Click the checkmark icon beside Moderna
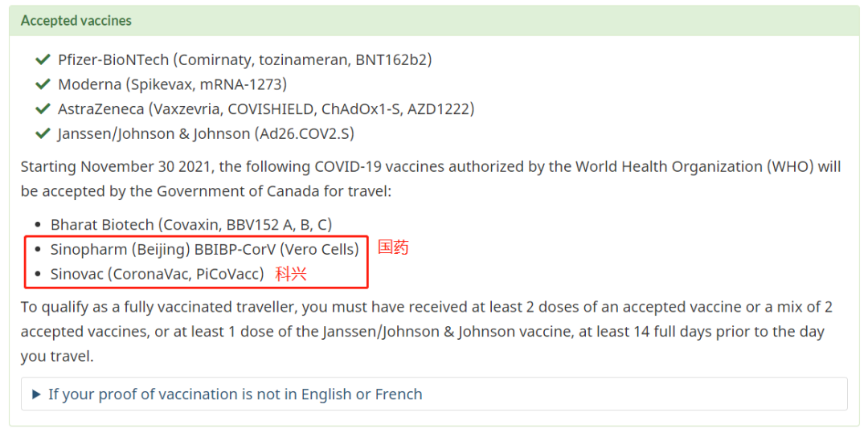Viewport: 868px width, 433px height. (x=43, y=84)
